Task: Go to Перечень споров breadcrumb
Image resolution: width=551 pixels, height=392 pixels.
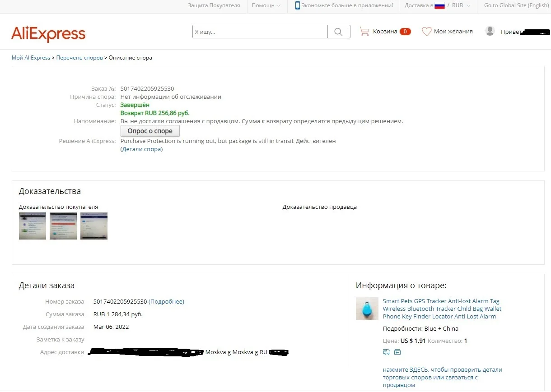Action: coord(79,58)
